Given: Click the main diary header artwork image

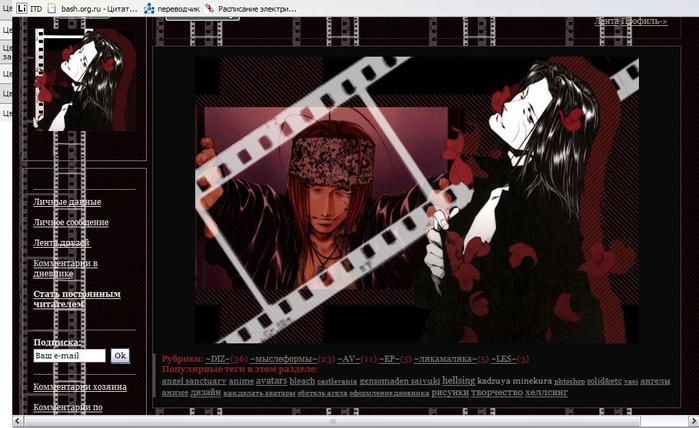Looking at the screenshot, I should tap(417, 200).
